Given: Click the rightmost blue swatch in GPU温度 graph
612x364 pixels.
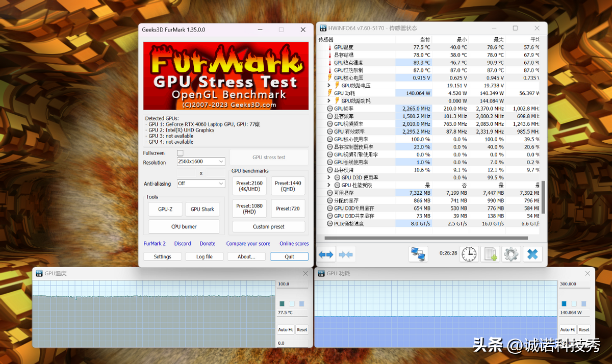Looking at the screenshot, I should tap(301, 304).
